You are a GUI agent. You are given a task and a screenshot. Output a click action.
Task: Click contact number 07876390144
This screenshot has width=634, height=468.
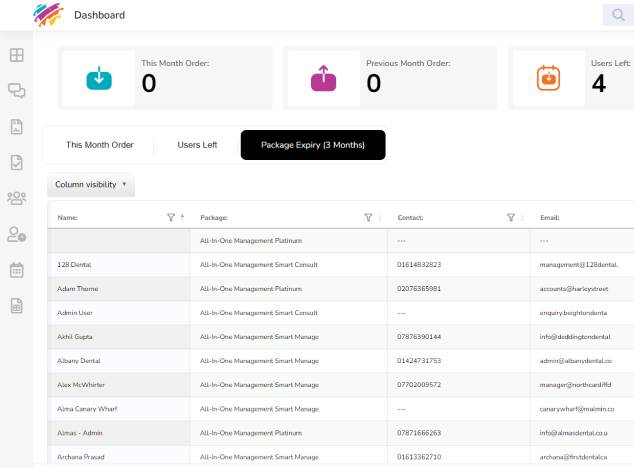(419, 337)
